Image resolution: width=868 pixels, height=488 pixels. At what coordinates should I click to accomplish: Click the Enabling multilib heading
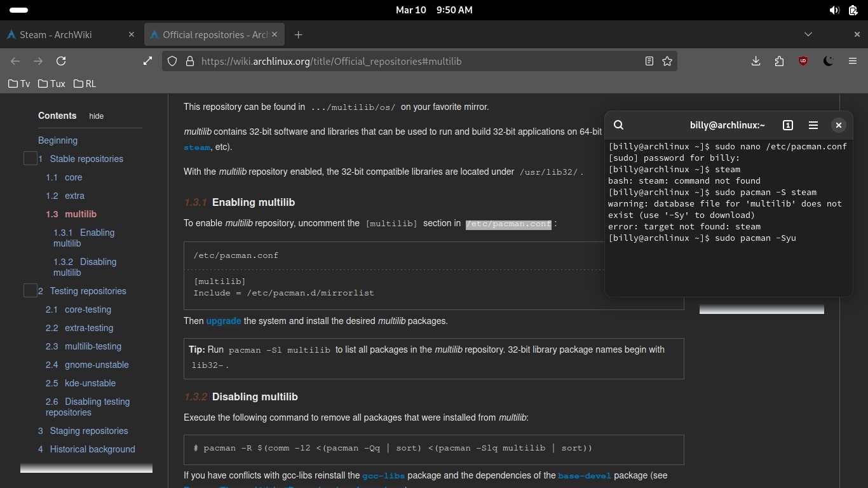254,202
